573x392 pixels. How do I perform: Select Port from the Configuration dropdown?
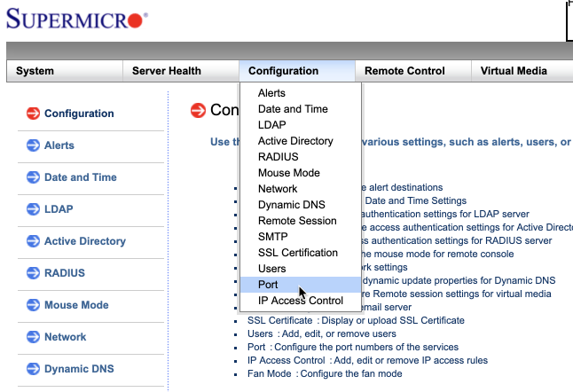click(268, 285)
